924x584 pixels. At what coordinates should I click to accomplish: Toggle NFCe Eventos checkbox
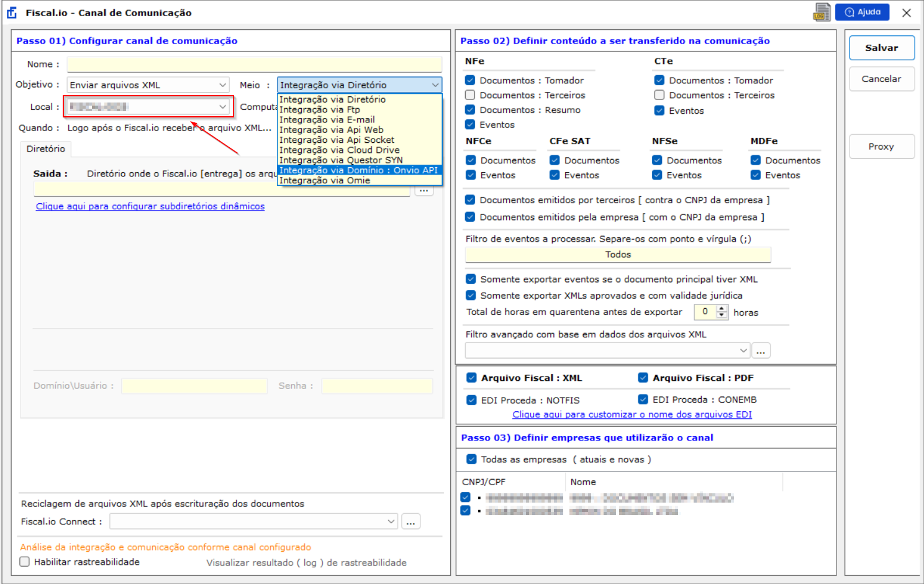click(x=471, y=175)
